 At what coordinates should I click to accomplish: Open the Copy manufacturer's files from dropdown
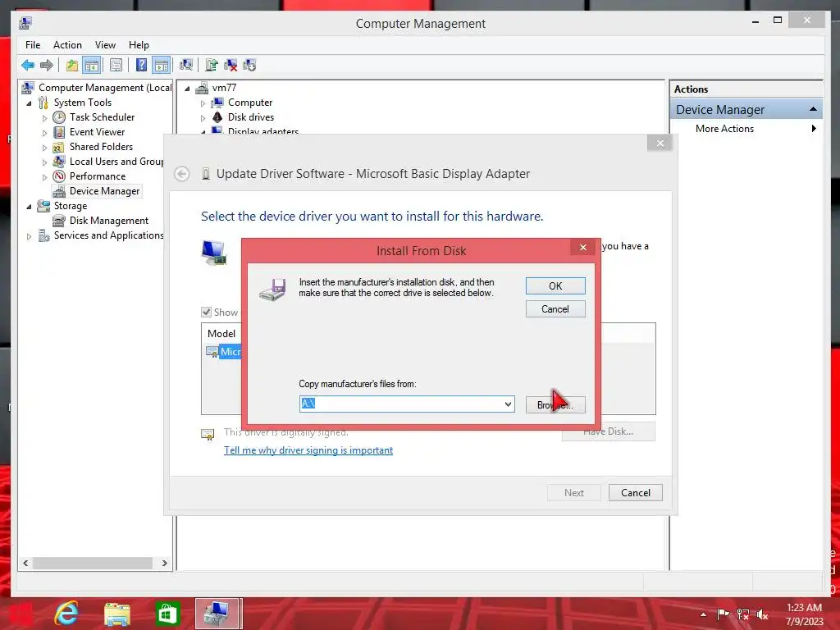508,404
